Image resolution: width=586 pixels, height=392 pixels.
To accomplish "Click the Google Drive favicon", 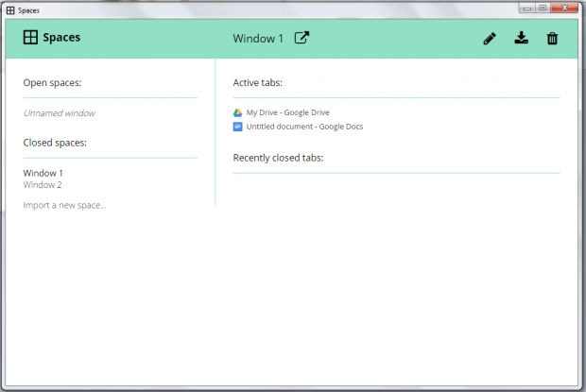I will [x=237, y=112].
